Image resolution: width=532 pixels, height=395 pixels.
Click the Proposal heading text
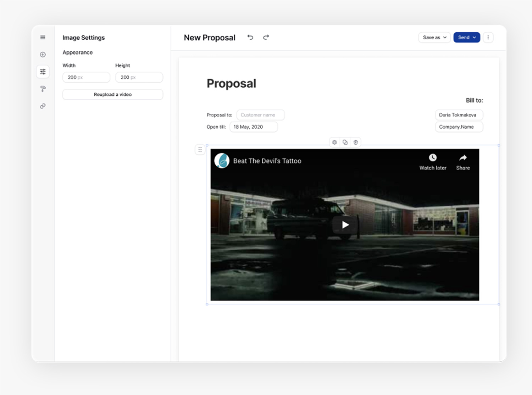[x=231, y=83]
